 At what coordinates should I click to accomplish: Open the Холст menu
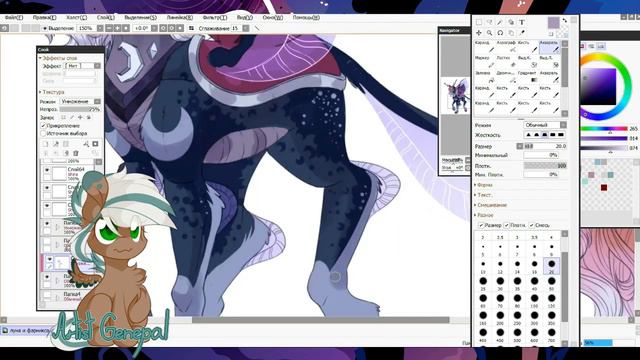point(76,18)
